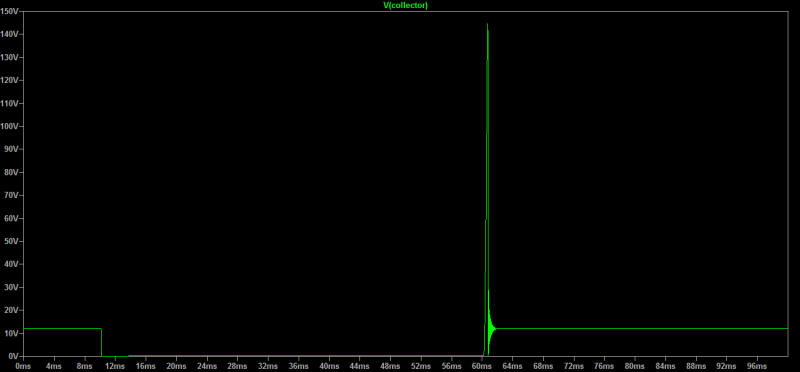The height and width of the screenshot is (372, 800).
Task: Click the 52ms time axis label
Action: point(421,366)
